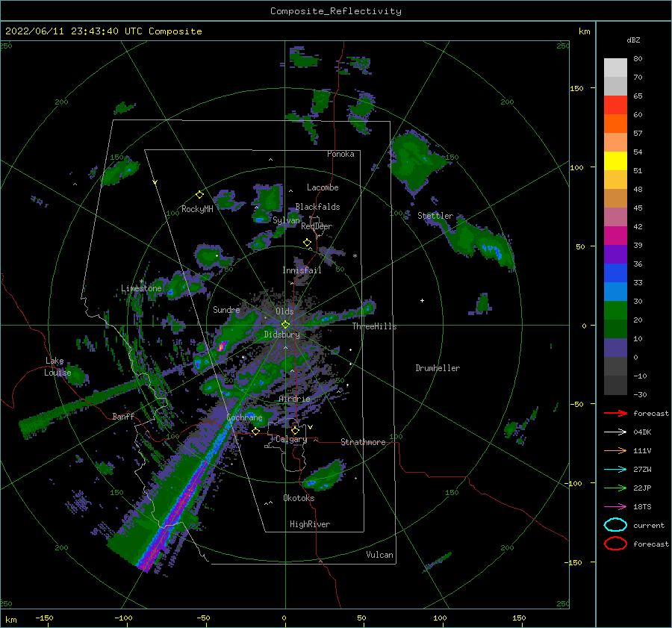Click the 04DK legend text
Screen dimensions: 672x628
(642, 432)
